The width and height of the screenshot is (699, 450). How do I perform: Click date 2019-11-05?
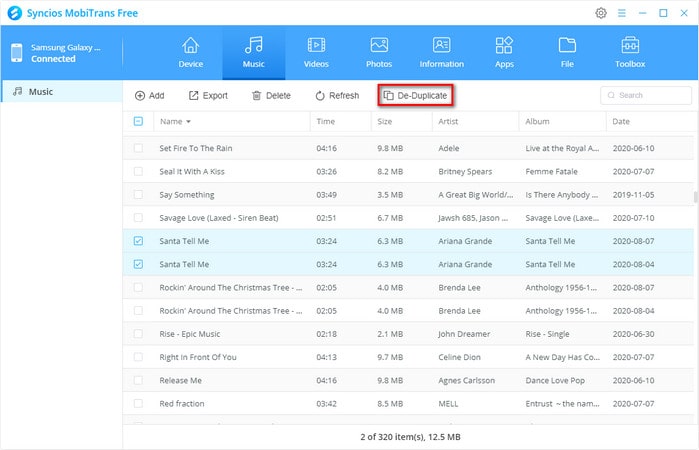(x=633, y=194)
